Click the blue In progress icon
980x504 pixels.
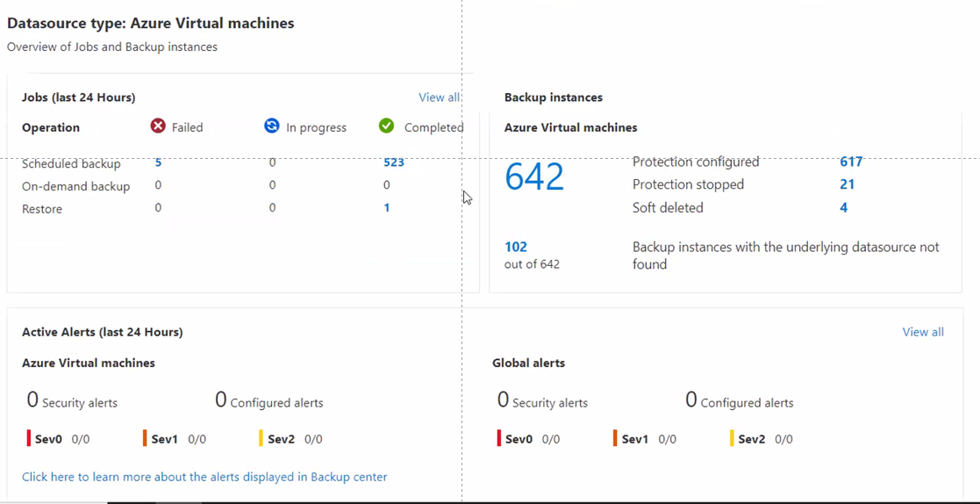(x=272, y=126)
